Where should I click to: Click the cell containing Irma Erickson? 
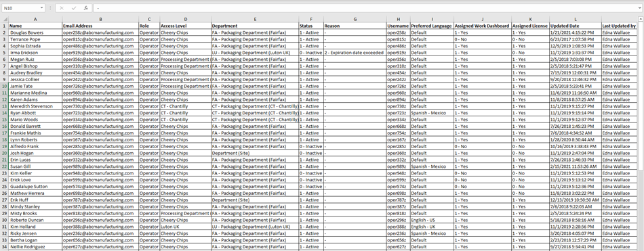point(35,53)
